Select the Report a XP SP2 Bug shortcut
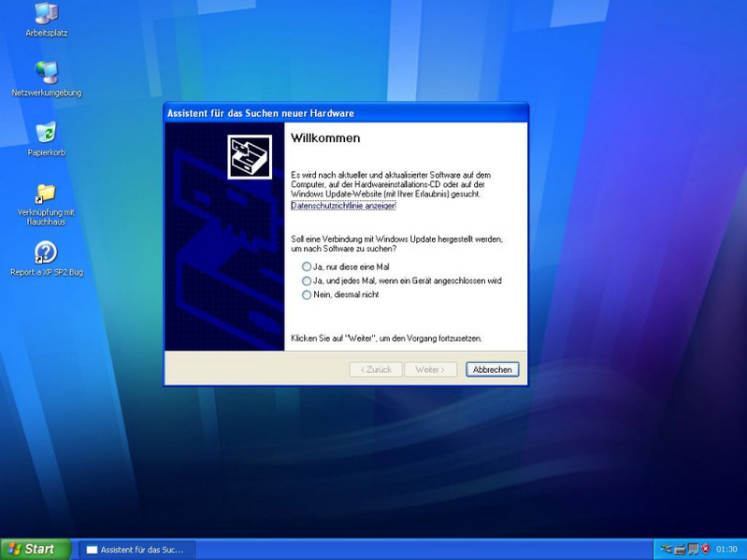Image resolution: width=747 pixels, height=560 pixels. pyautogui.click(x=46, y=259)
